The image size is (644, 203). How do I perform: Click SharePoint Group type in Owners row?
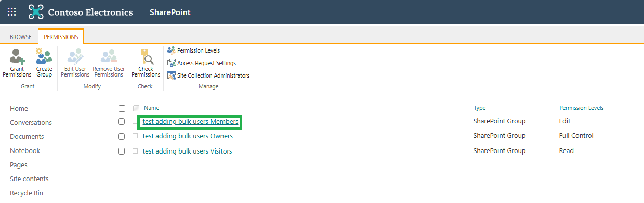[x=500, y=136]
